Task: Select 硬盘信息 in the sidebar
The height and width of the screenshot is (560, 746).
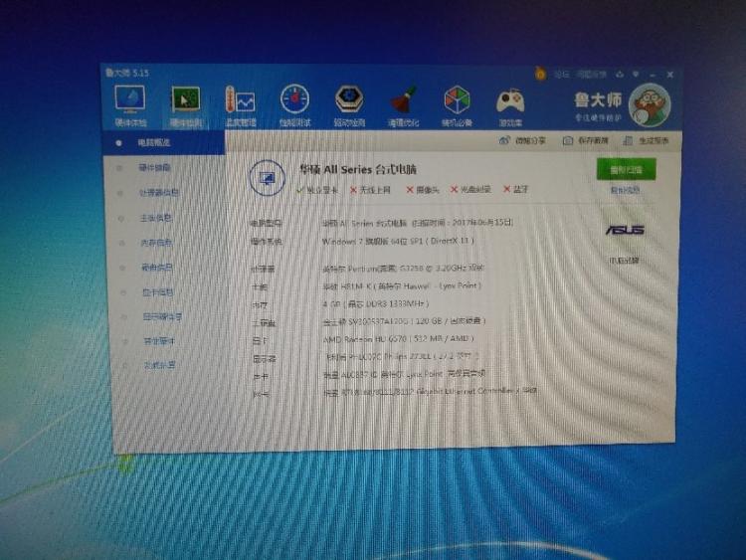Action: pyautogui.click(x=157, y=268)
